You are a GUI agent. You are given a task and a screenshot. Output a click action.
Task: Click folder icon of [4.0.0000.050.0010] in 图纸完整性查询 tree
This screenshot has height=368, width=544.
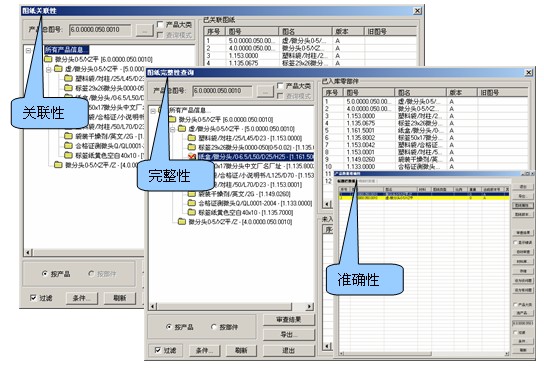click(x=182, y=222)
